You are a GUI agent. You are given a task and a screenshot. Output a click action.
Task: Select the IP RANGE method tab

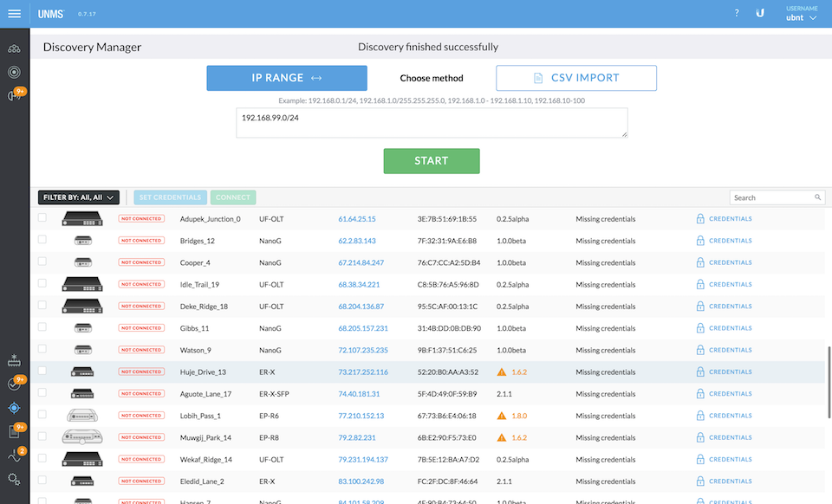(287, 78)
